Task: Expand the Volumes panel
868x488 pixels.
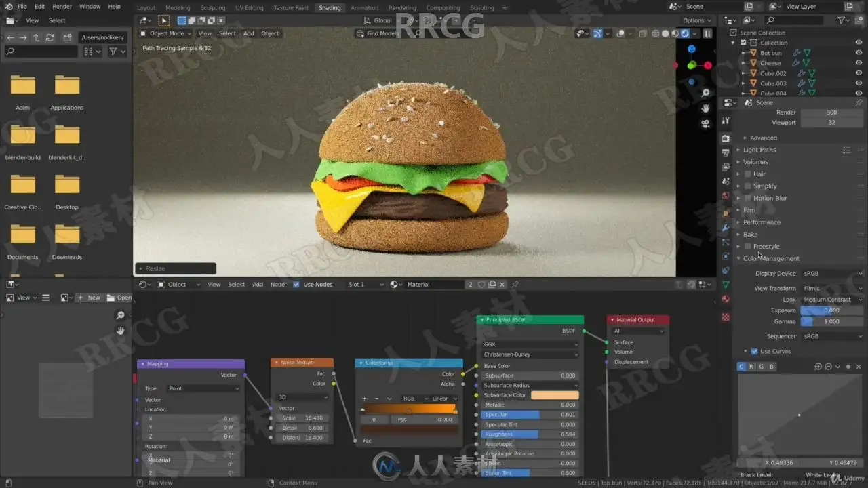Action: click(x=755, y=162)
